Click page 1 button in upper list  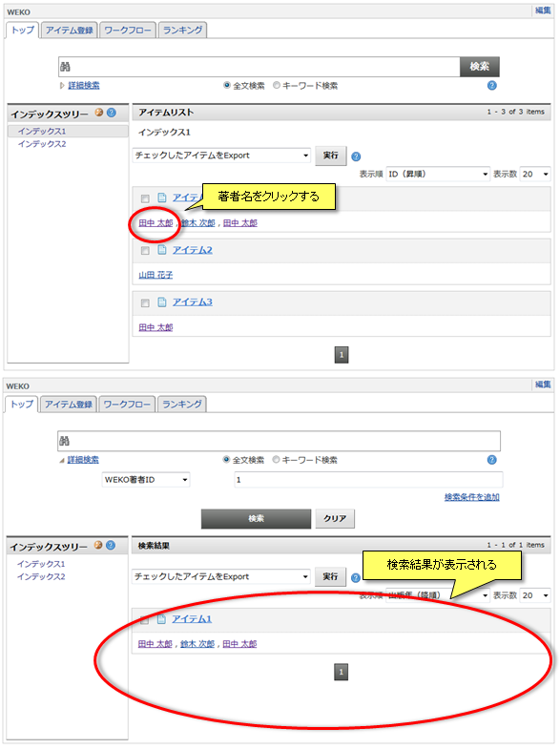342,355
